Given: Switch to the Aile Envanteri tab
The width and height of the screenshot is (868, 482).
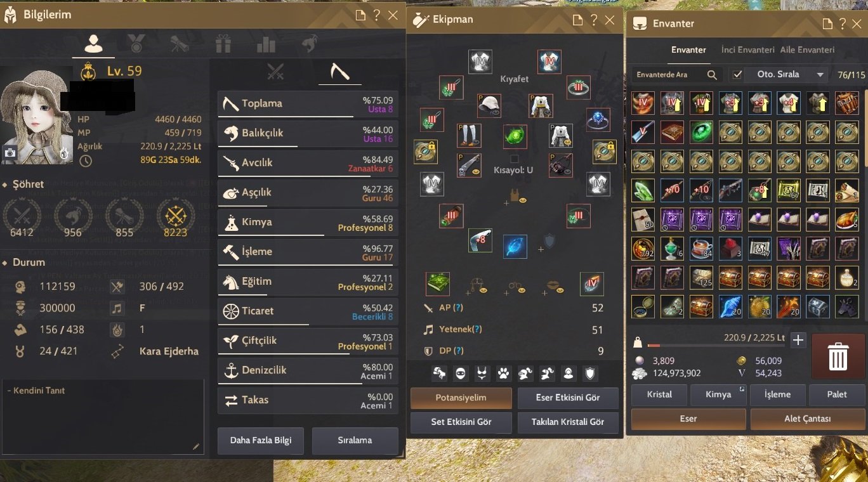Looking at the screenshot, I should [x=807, y=49].
